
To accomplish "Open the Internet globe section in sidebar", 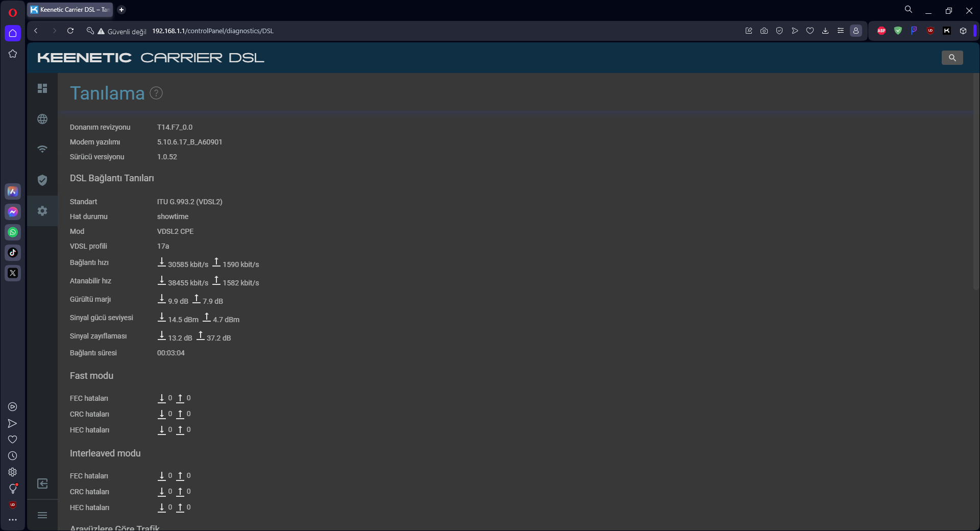I will pos(42,119).
